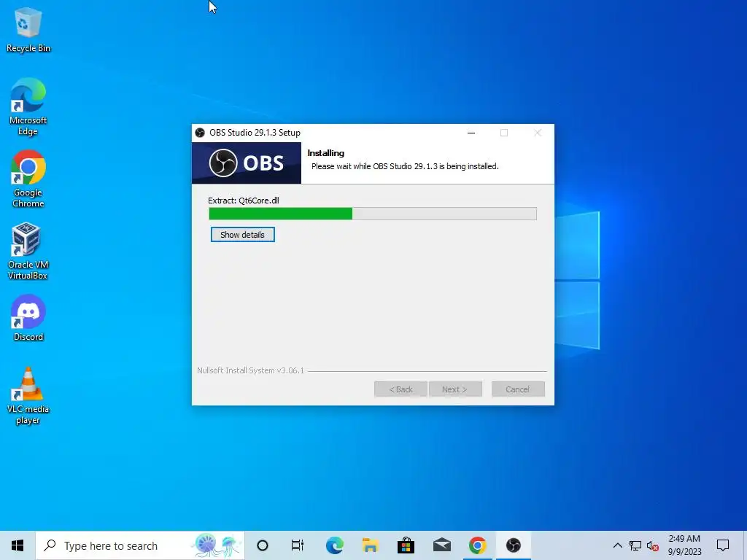Screen dimensions: 747x560
Task: Click the jellyfish search highlight image
Action: click(217, 545)
